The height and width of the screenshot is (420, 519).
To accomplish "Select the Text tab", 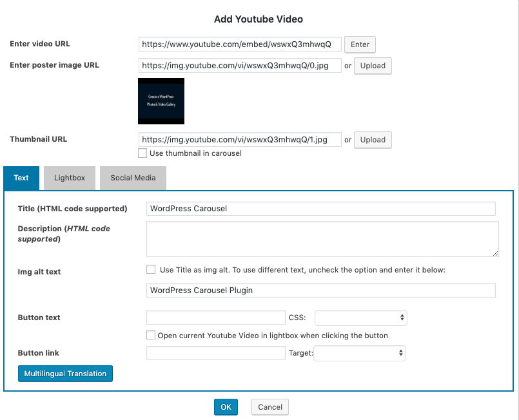I will pyautogui.click(x=21, y=178).
